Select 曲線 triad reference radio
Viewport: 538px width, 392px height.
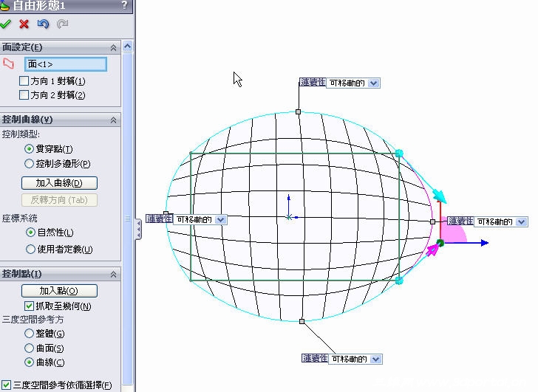coord(29,362)
